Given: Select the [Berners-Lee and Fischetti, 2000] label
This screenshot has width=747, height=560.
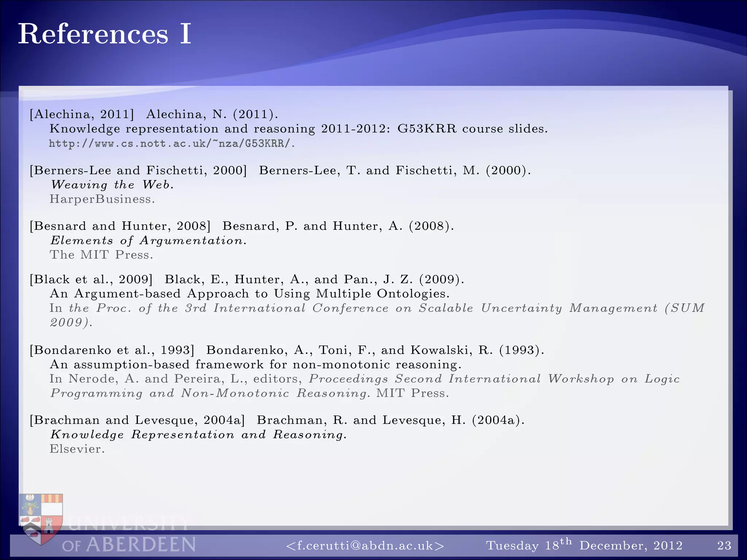Looking at the screenshot, I should (x=139, y=171).
